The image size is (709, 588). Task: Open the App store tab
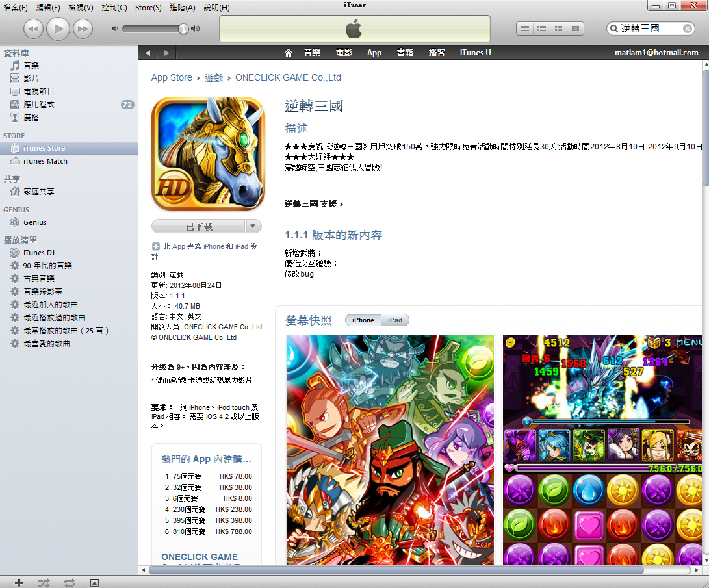[374, 53]
